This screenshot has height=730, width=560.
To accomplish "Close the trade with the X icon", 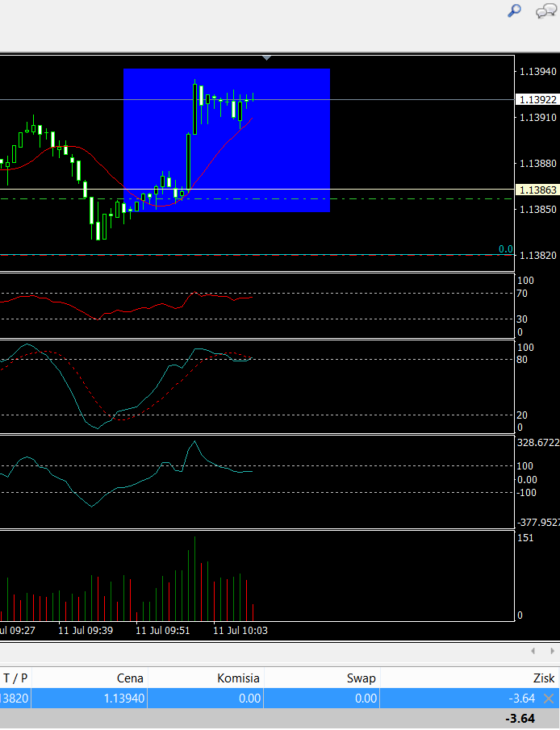I will click(x=549, y=699).
